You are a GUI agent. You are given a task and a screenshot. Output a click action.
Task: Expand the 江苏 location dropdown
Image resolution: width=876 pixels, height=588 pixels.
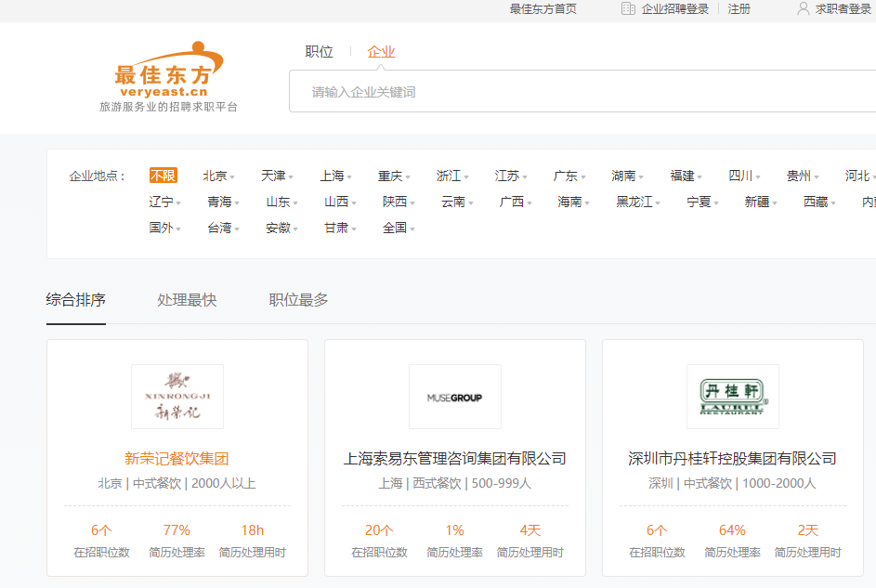pos(511,176)
